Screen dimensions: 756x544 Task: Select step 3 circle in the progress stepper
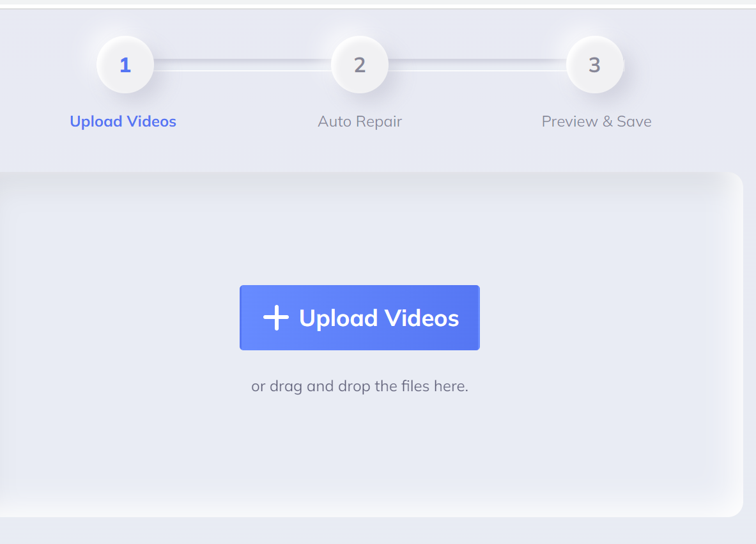594,65
